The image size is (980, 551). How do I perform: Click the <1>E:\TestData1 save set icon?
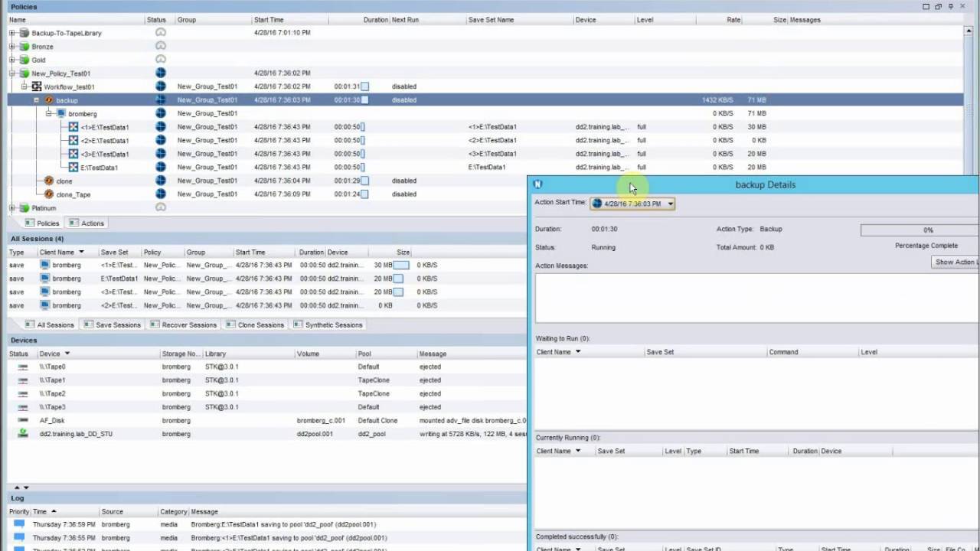click(73, 127)
